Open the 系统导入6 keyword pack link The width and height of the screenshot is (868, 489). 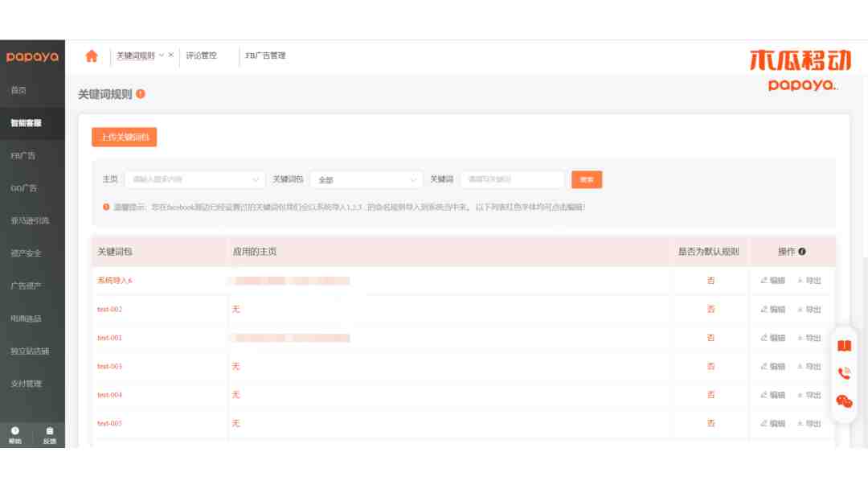pos(115,281)
